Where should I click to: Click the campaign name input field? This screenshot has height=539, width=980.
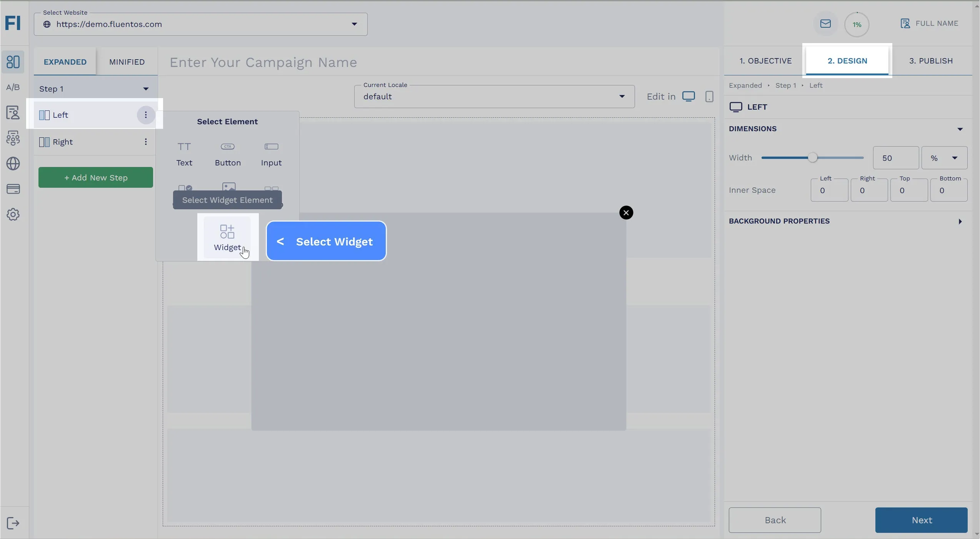[438, 62]
